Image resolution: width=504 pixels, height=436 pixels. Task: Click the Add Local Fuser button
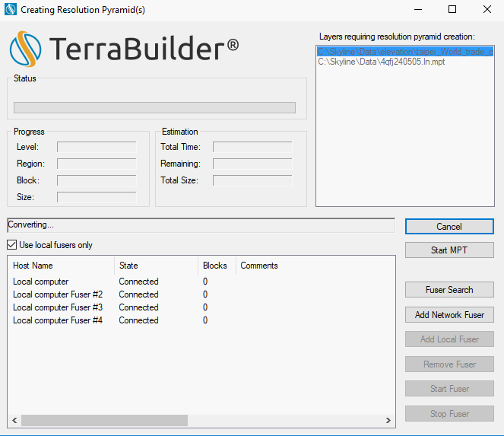(449, 339)
